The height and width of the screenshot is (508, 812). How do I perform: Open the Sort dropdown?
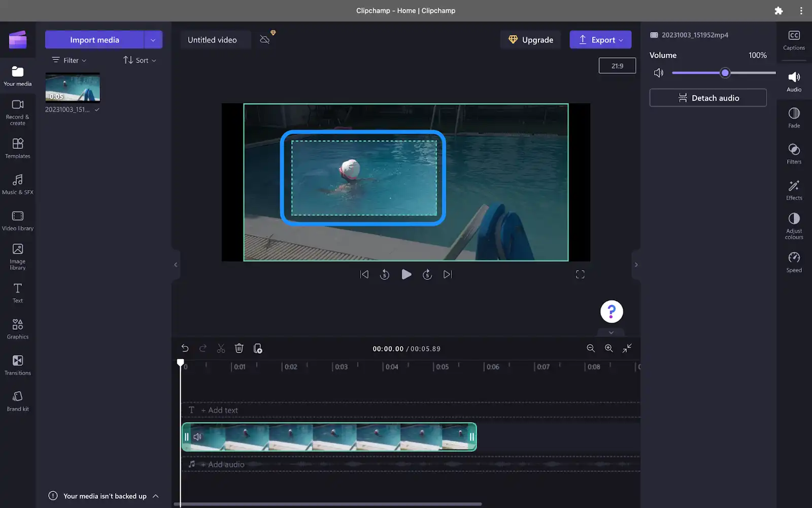pos(139,60)
